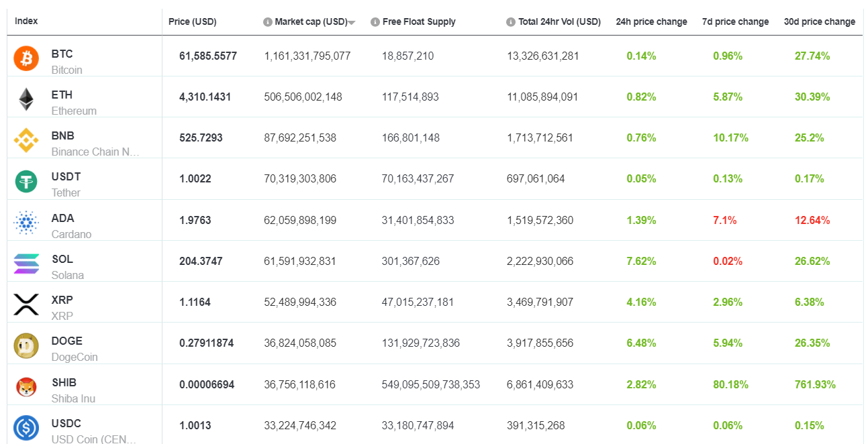Open the SOL ticker link

(62, 259)
